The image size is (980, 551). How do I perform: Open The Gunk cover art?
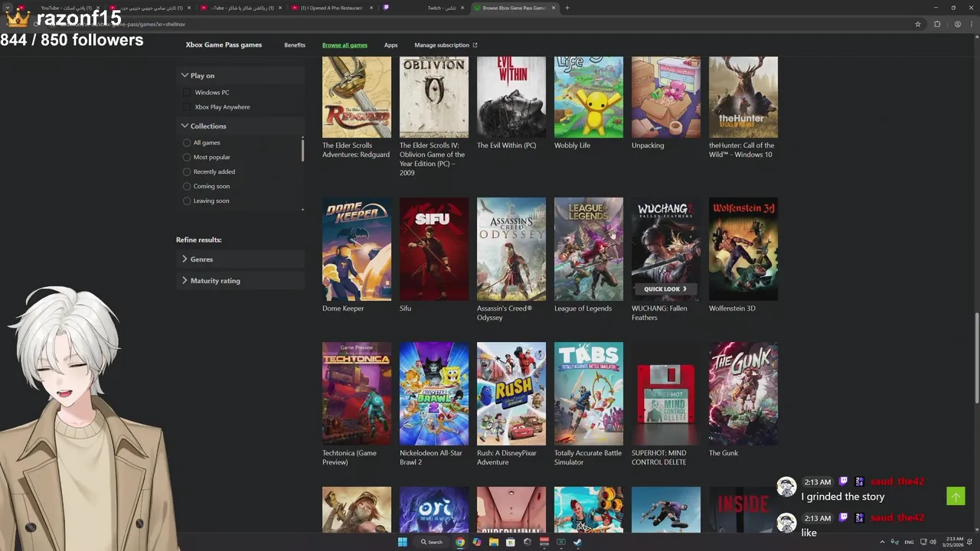coord(743,394)
